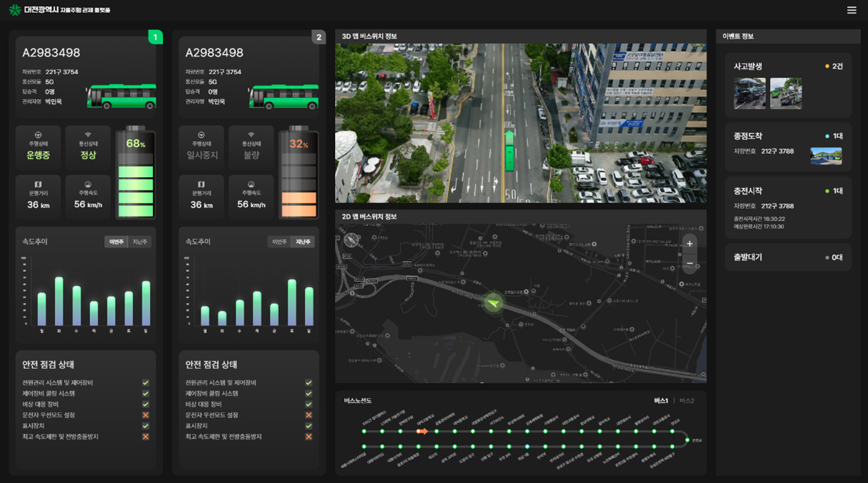Zoom out the 2D map with minus
Viewport: 868px width, 483px height.
pyautogui.click(x=689, y=263)
